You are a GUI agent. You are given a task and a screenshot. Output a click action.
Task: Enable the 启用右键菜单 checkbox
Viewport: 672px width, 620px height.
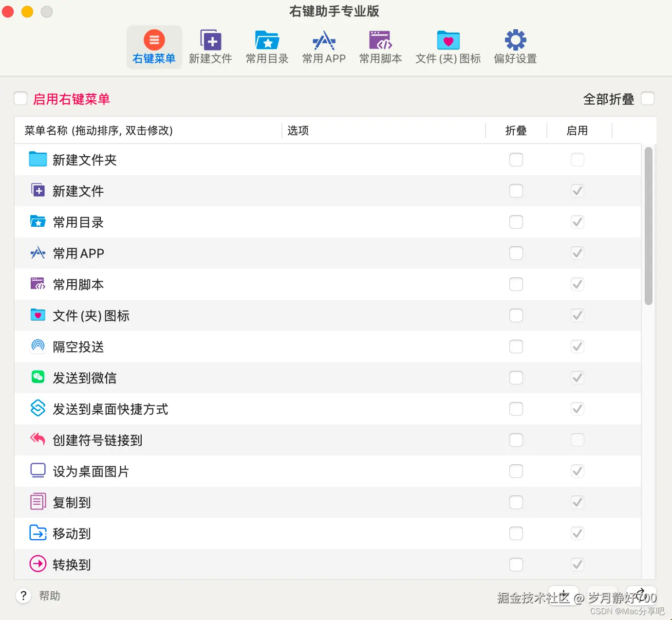20,98
